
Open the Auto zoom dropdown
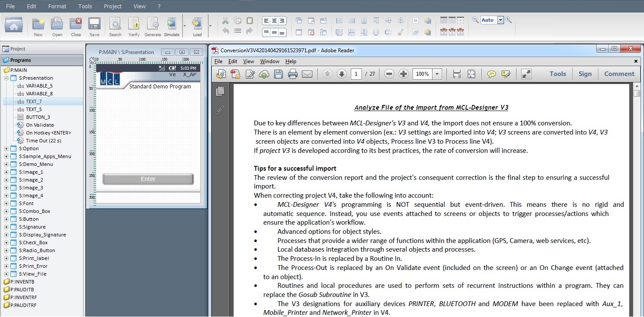point(500,20)
